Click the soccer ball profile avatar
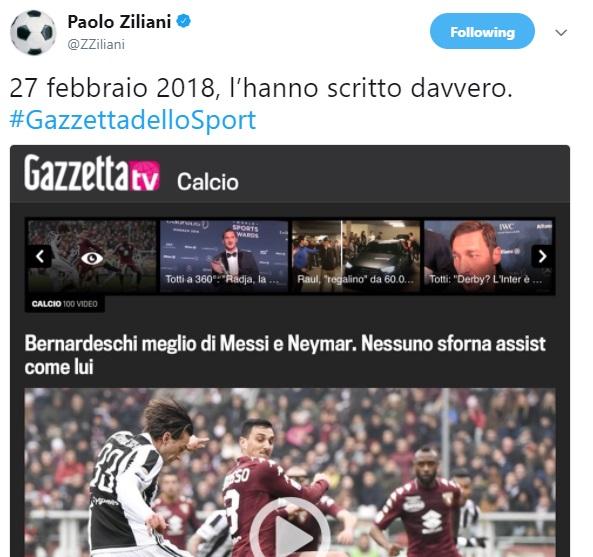This screenshot has height=557, width=593. [x=33, y=33]
